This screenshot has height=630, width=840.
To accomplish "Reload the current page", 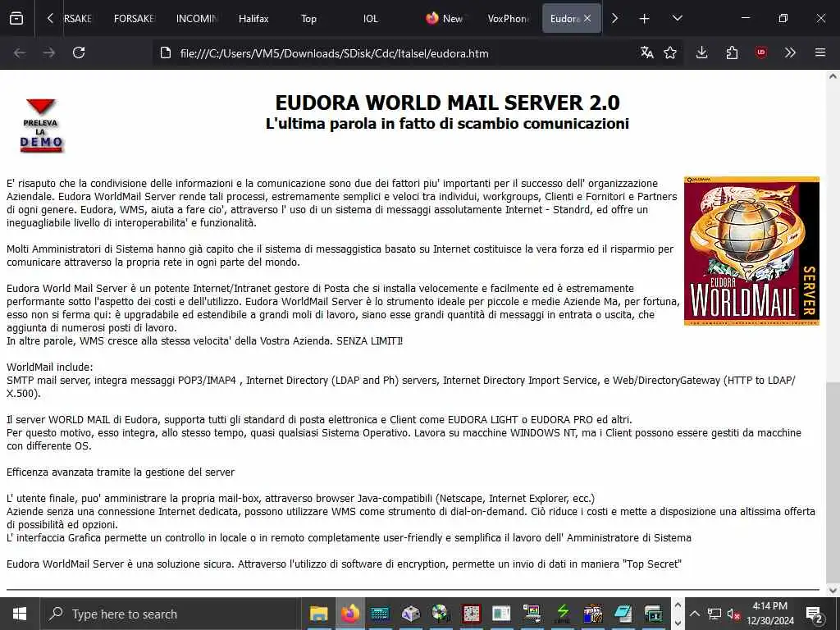I will click(x=79, y=52).
